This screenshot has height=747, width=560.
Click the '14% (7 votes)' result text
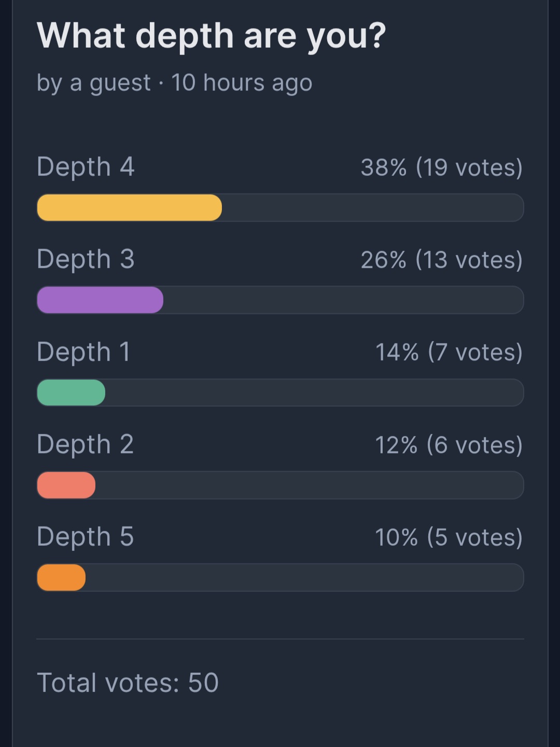449,352
